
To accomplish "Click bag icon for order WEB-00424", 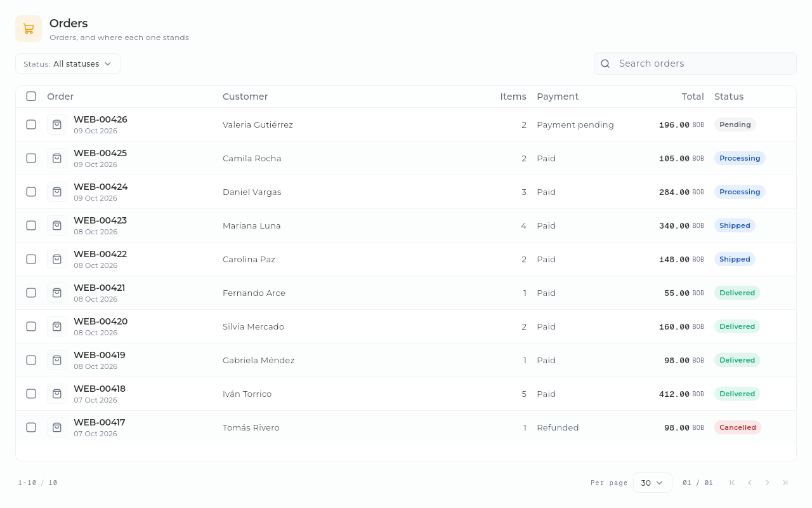I will (57, 192).
